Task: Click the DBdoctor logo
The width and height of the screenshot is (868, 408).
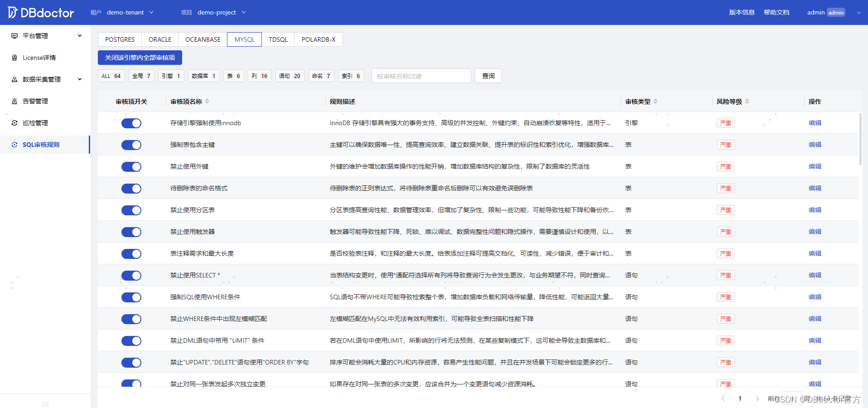Action: [41, 12]
